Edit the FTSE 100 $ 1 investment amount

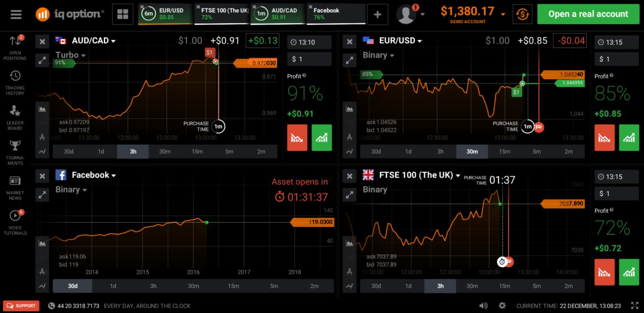[617, 194]
